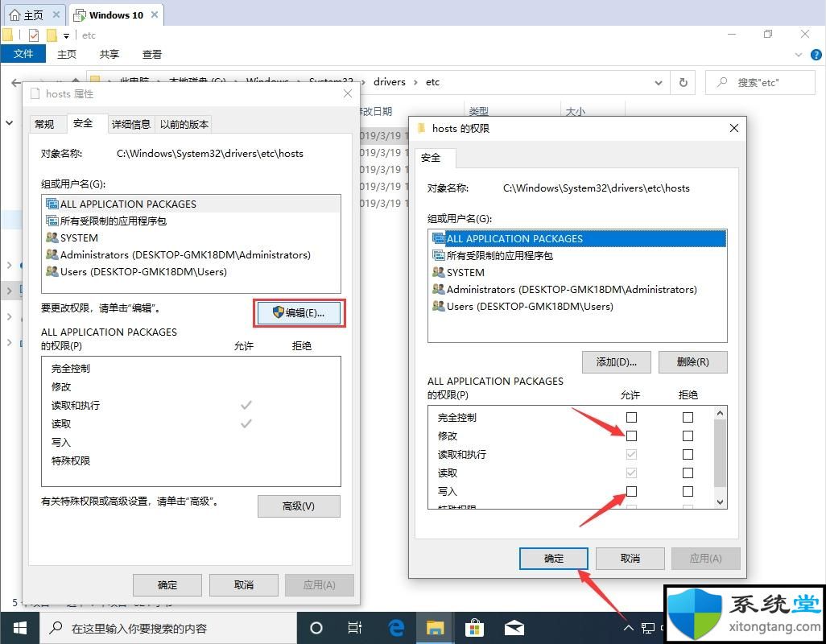826x644 pixels.
Task: Click the Edge browser taskbar icon
Action: [396, 628]
